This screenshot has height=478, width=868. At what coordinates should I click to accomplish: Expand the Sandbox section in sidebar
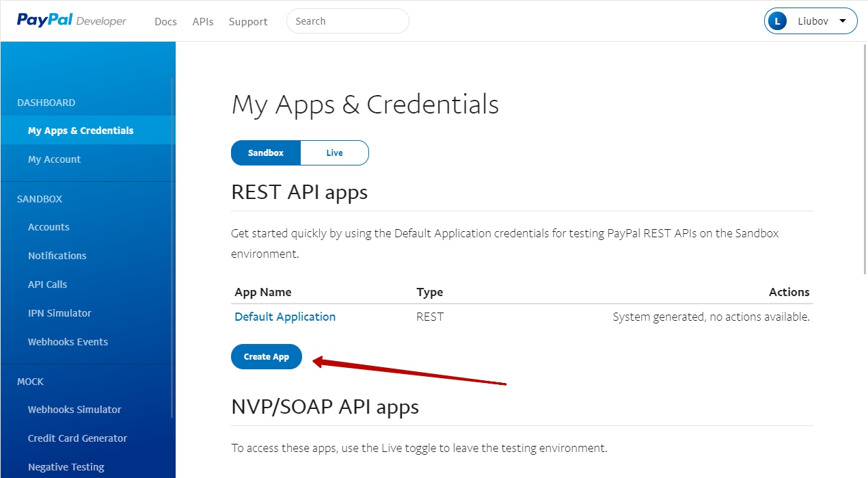pos(39,199)
